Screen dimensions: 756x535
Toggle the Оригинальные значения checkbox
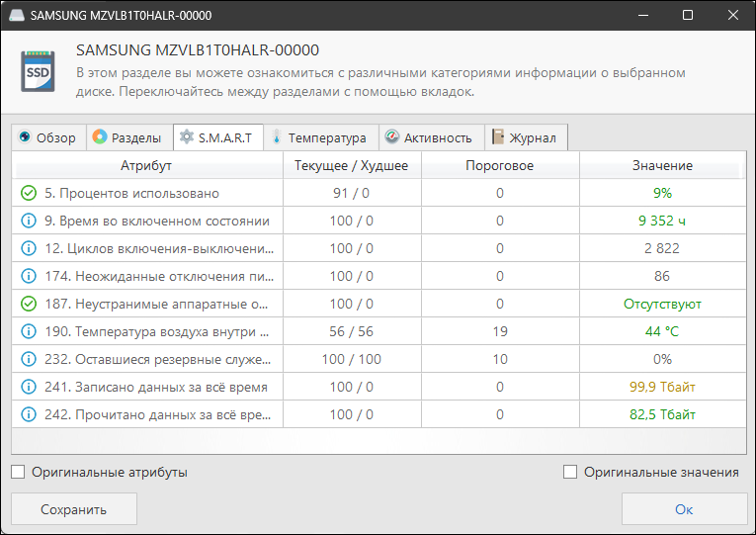[570, 472]
